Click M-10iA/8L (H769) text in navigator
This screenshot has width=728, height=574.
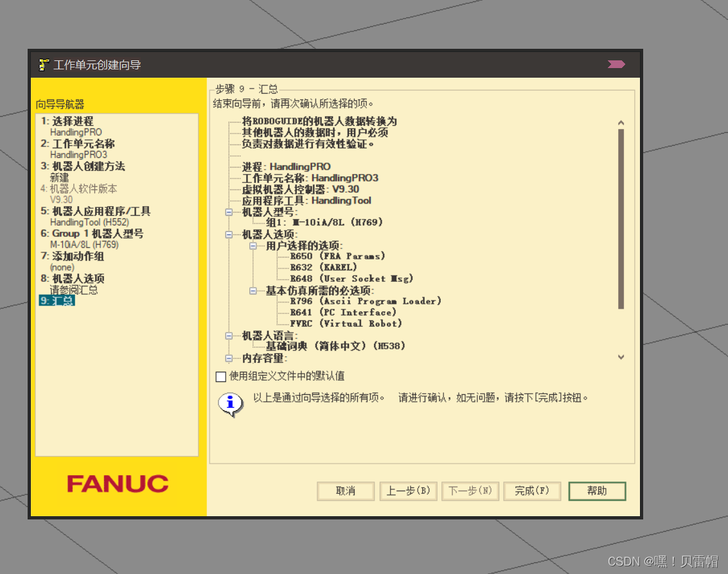click(x=84, y=245)
